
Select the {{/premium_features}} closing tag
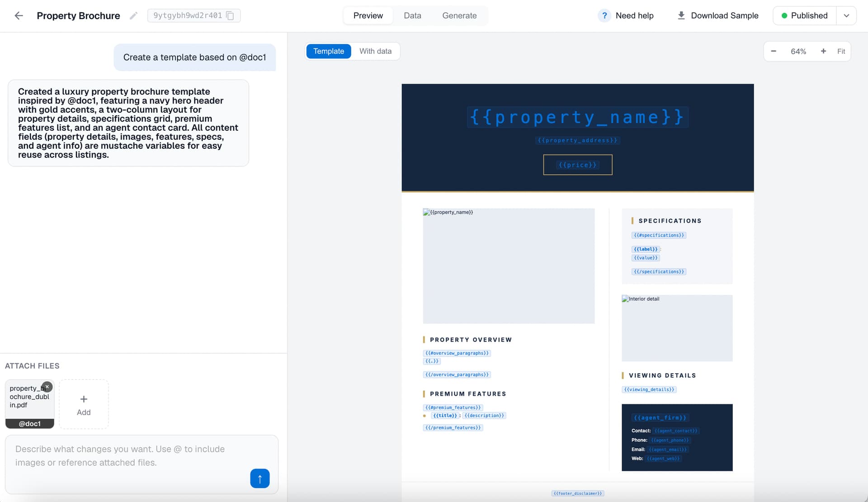point(453,427)
